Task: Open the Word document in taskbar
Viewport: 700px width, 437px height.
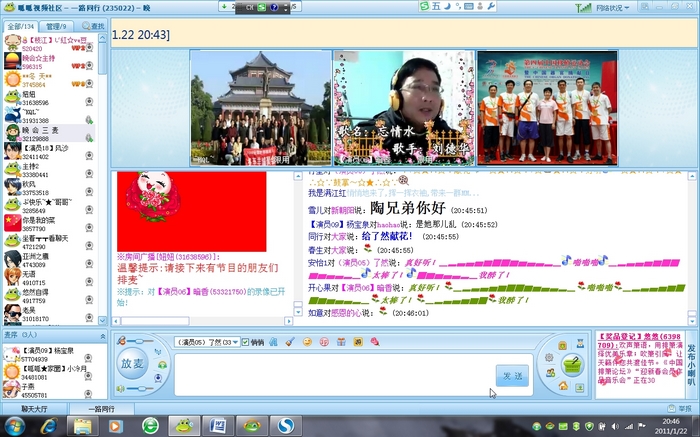Action: 217,426
